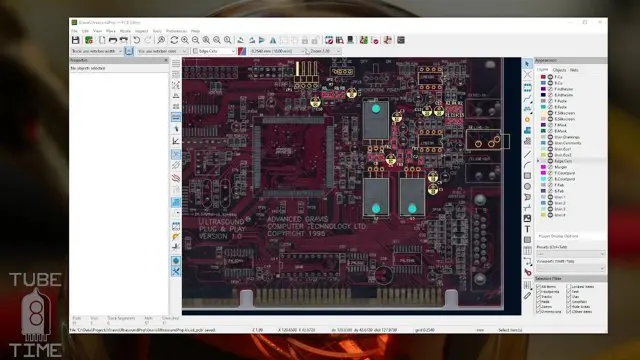Click the Print icon in the toolbar

[113, 40]
